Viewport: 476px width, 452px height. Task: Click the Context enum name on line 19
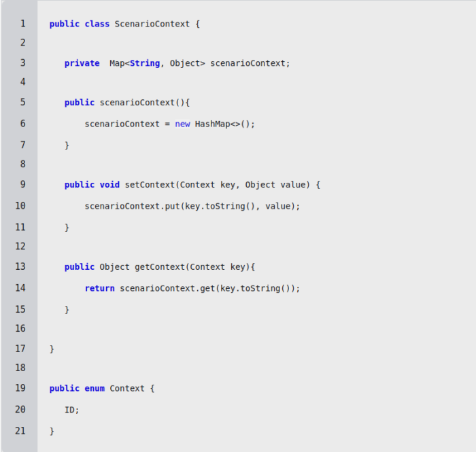point(127,388)
